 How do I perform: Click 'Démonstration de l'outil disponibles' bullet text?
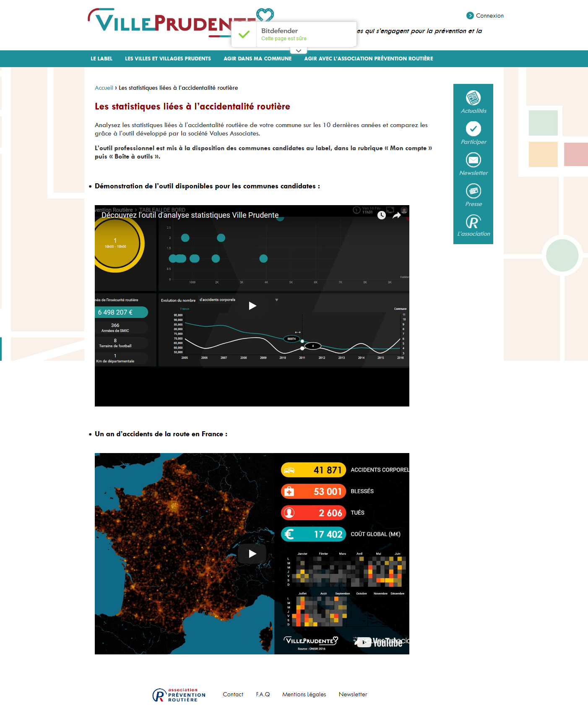pos(207,186)
